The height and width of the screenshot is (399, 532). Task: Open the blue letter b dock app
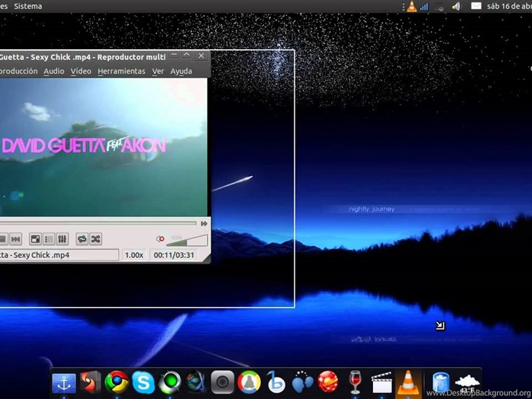[275, 382]
